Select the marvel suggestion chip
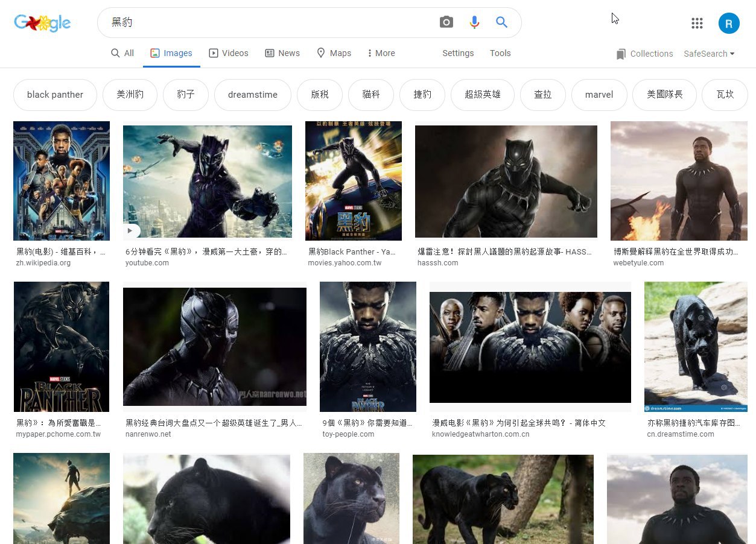Screen dimensions: 756x544 click(x=599, y=95)
